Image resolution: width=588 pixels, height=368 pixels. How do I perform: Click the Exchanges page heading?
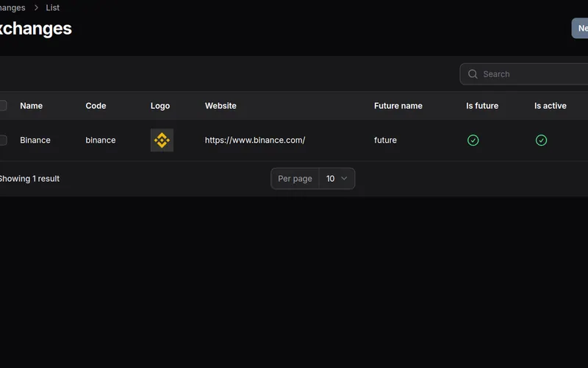coord(35,29)
